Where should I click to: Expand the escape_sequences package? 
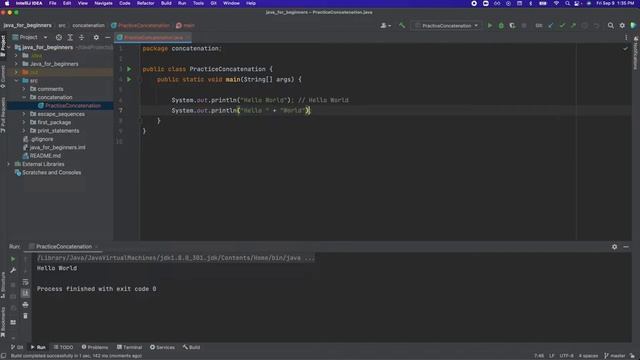[x=24, y=114]
